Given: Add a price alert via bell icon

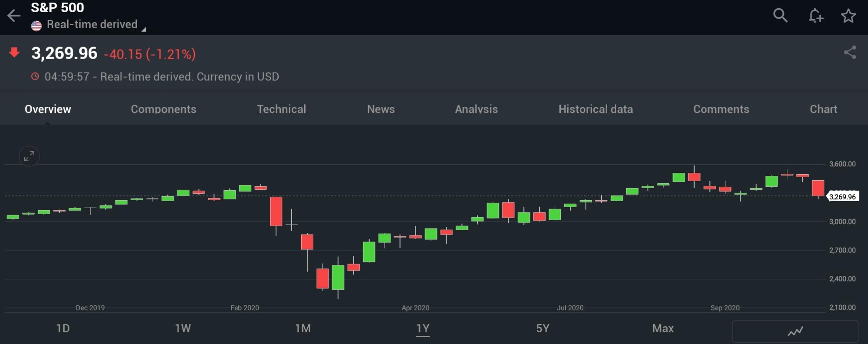Looking at the screenshot, I should 815,16.
